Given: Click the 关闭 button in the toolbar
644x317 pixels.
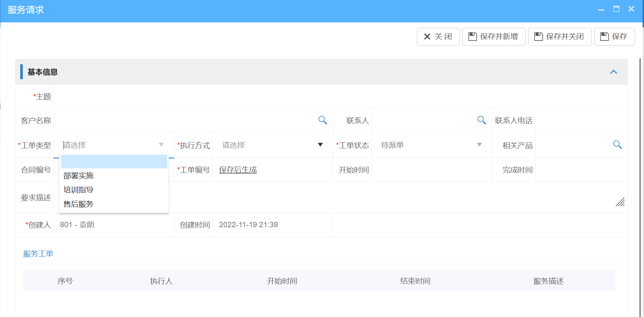Looking at the screenshot, I should [x=438, y=37].
